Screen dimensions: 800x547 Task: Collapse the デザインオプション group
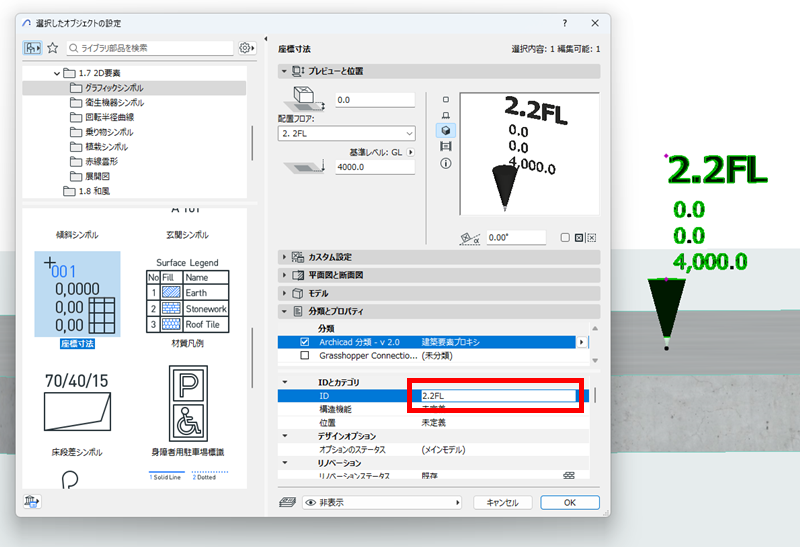285,436
